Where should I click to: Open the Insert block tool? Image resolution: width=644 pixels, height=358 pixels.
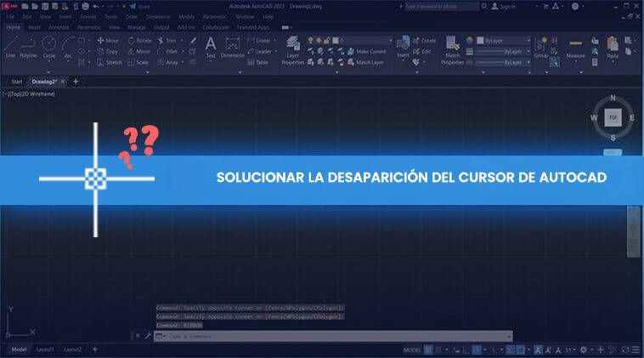pyautogui.click(x=403, y=47)
